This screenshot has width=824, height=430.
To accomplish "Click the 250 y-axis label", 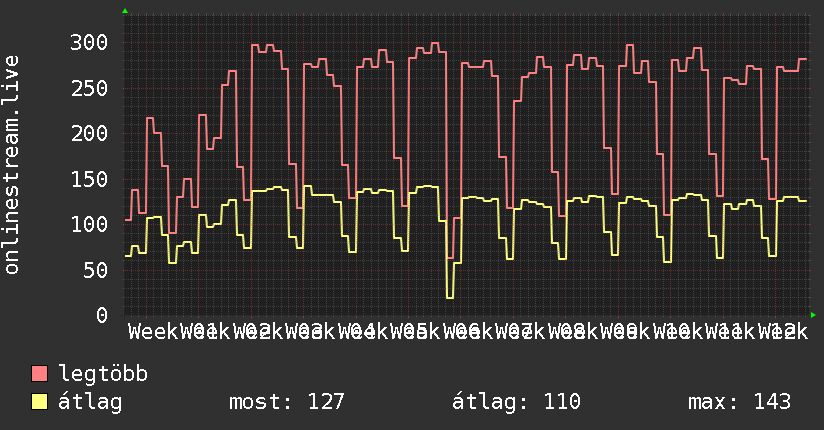I will (89, 88).
